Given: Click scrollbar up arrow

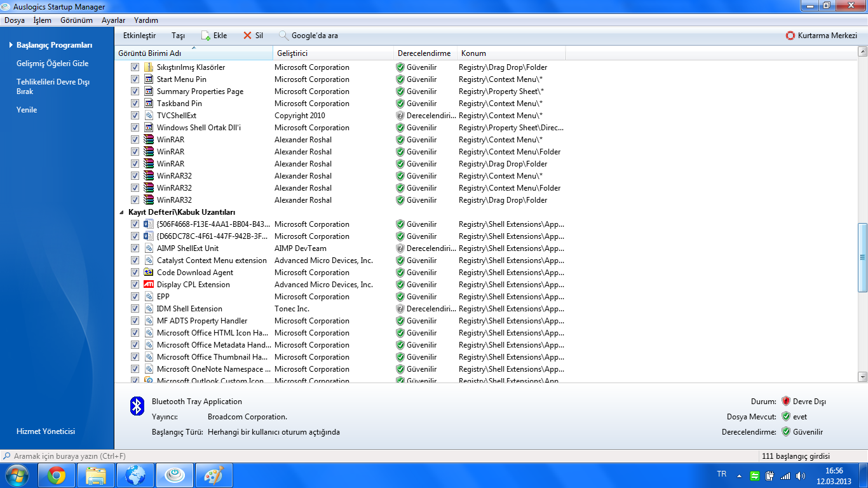Looking at the screenshot, I should click(862, 51).
